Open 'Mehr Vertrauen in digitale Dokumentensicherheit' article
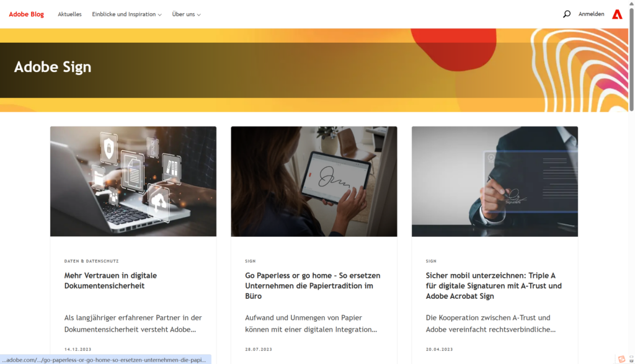The height and width of the screenshot is (364, 635). [x=110, y=280]
